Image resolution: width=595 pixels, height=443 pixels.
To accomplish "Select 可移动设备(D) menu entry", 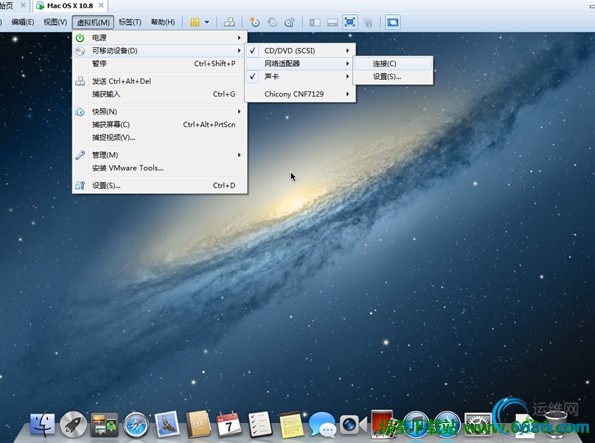I will [160, 50].
